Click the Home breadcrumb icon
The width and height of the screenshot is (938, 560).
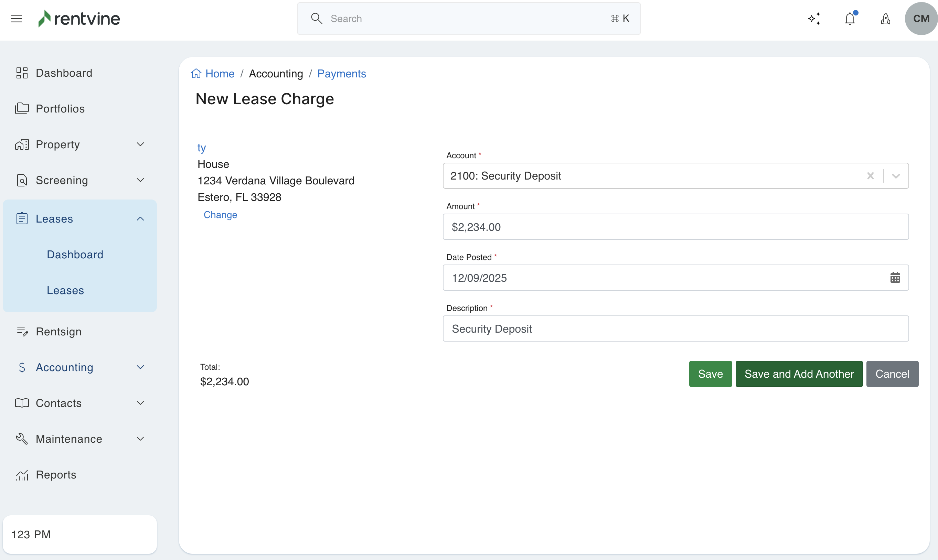(196, 74)
